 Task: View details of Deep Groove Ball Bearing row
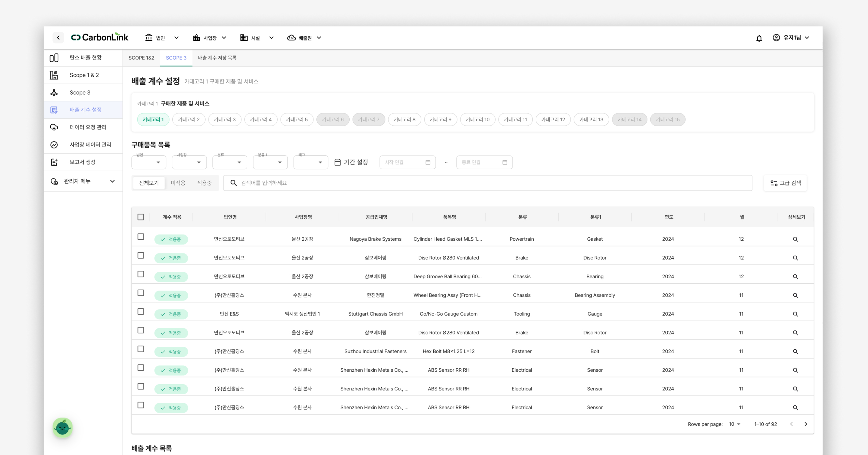point(796,277)
